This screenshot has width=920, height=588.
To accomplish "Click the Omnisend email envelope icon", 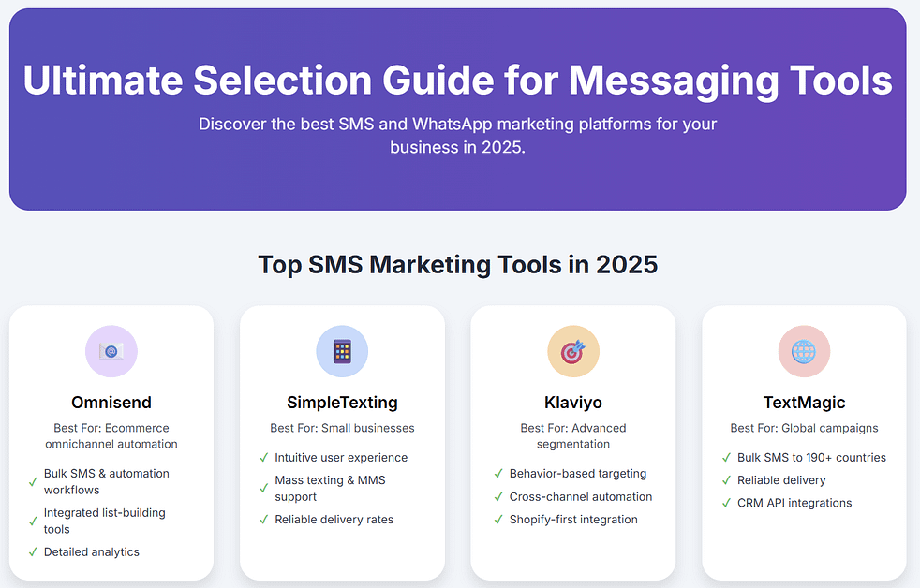I will tap(111, 351).
